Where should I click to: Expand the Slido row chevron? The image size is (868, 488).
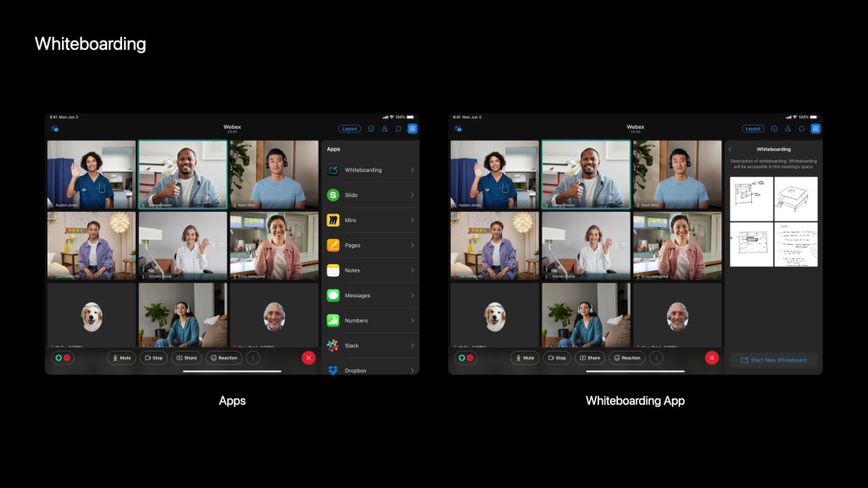click(412, 195)
